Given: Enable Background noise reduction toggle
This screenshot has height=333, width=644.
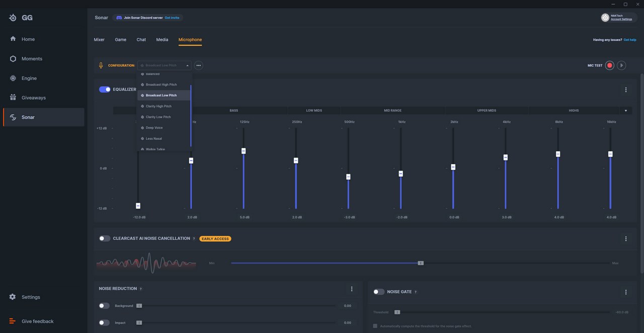Looking at the screenshot, I should [x=104, y=306].
